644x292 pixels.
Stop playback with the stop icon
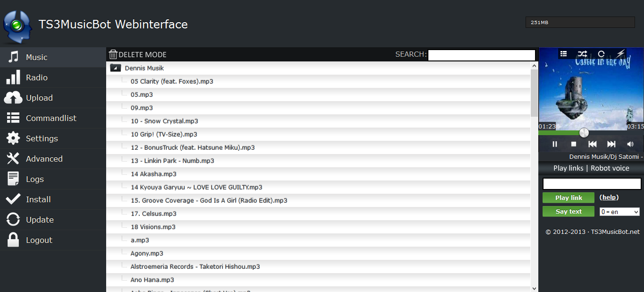point(574,144)
